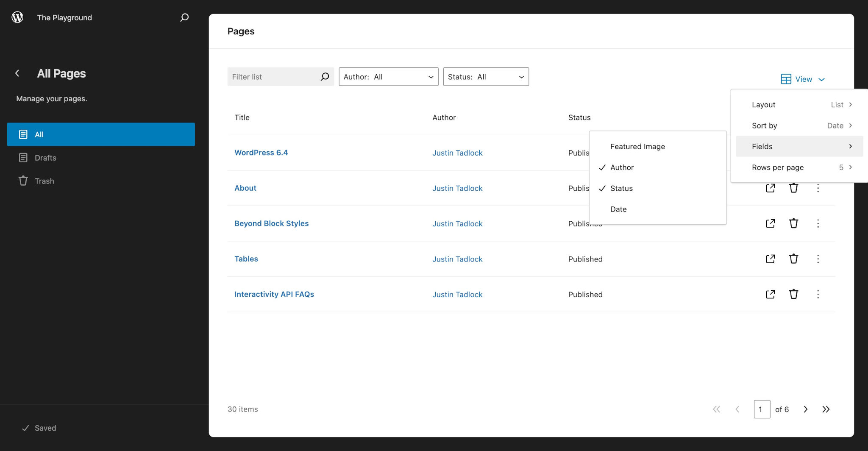Open the Author filter dropdown
This screenshot has width=868, height=451.
388,77
